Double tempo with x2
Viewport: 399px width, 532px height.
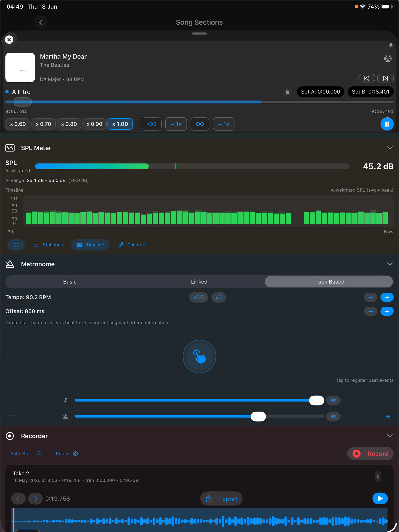219,297
